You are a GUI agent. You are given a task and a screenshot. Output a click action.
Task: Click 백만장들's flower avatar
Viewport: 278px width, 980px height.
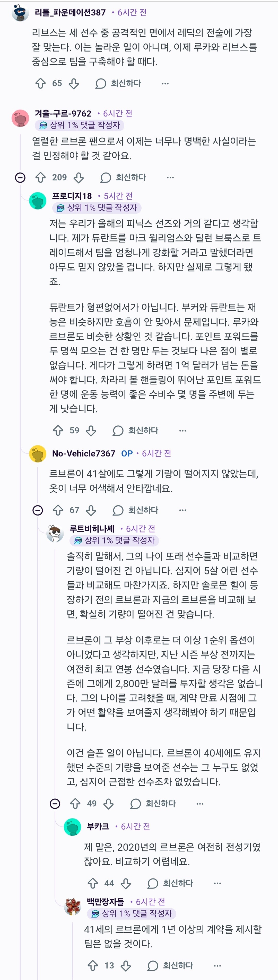72,906
